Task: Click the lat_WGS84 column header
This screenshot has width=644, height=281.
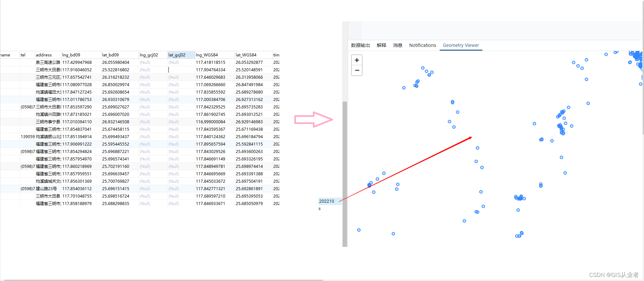Action: coord(254,55)
